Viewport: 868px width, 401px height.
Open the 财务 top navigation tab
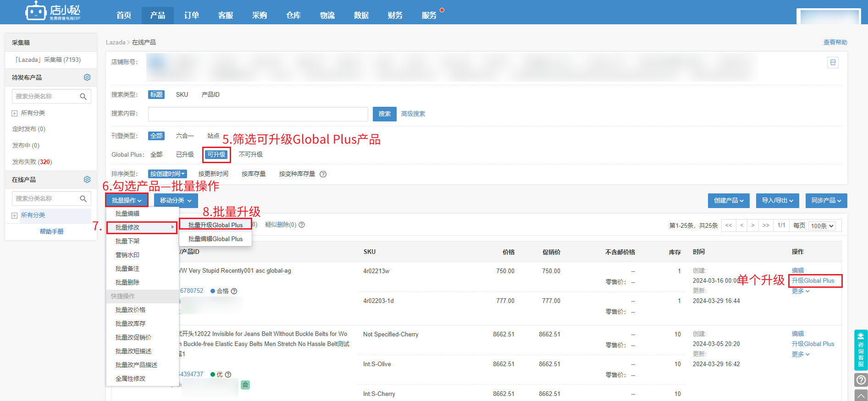coord(395,16)
